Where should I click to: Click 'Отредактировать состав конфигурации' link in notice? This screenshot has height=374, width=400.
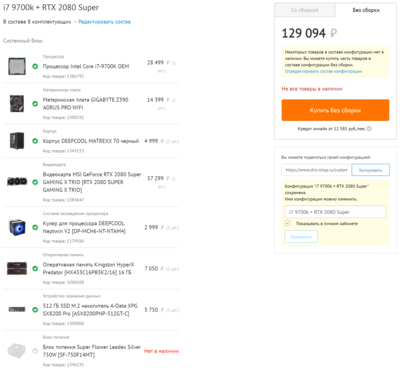(323, 71)
